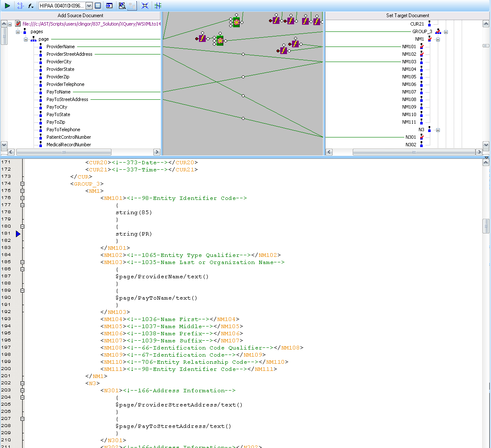Collapse the code fold at line 202
Viewport: 491px width, 448px height.
point(22,383)
